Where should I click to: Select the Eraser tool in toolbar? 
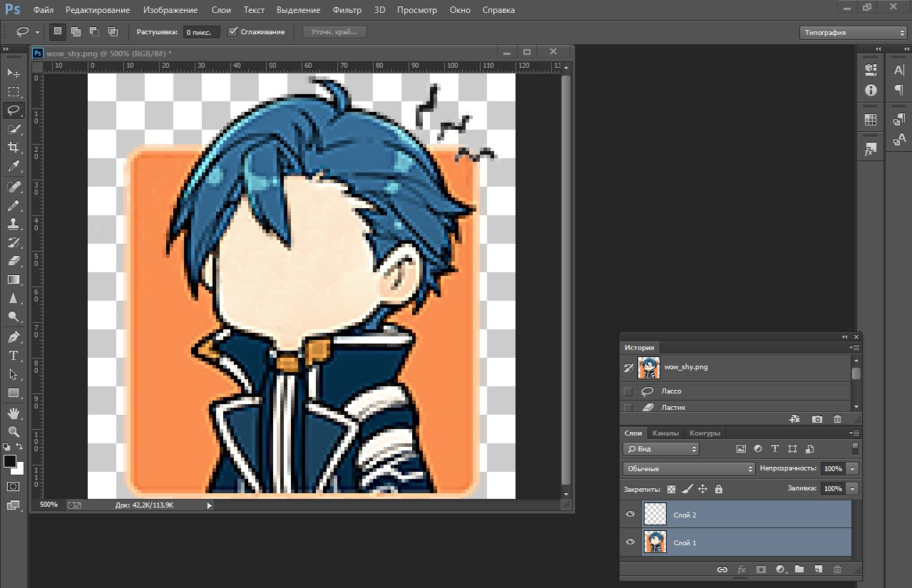[14, 261]
